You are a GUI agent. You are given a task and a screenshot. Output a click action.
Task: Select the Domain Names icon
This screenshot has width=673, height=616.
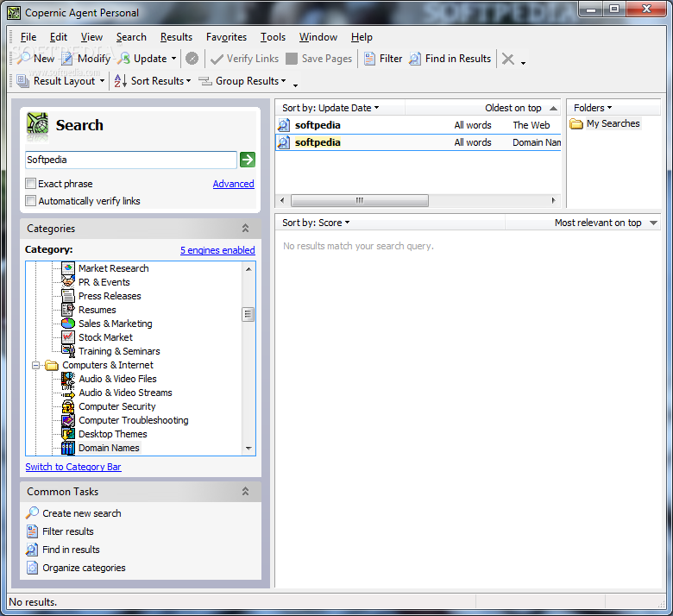tap(68, 448)
